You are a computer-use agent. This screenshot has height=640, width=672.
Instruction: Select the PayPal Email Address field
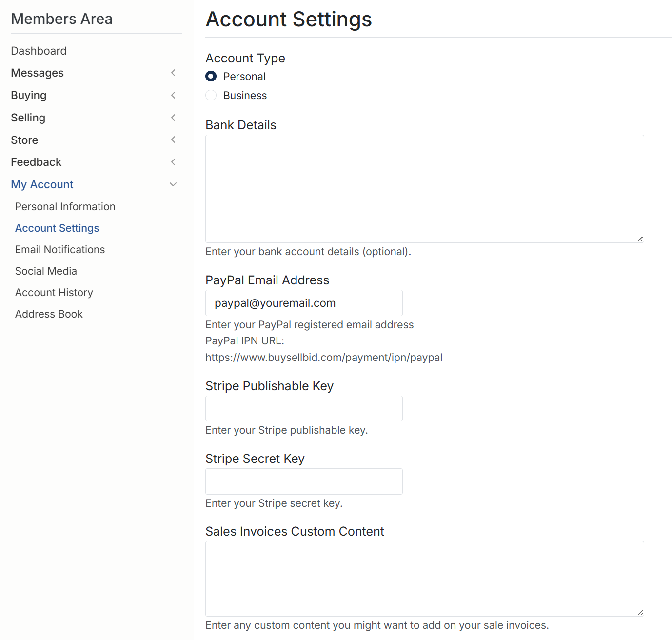(303, 302)
